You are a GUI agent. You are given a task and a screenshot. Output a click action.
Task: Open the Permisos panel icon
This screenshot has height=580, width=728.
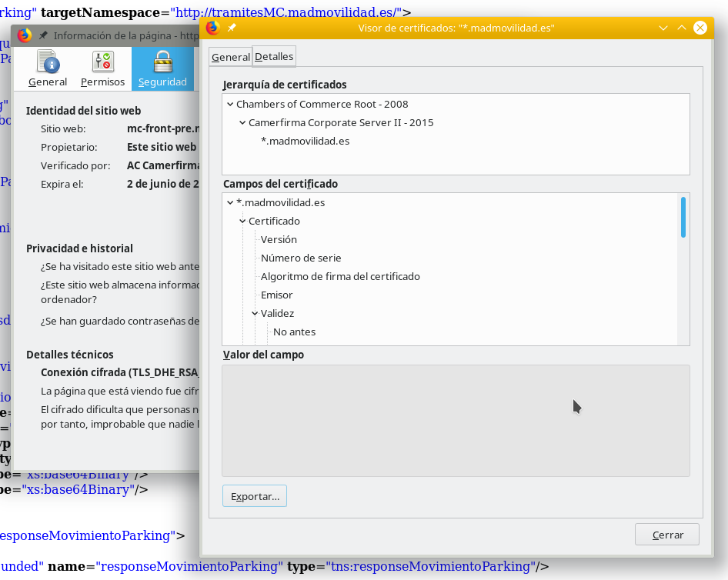pyautogui.click(x=102, y=69)
